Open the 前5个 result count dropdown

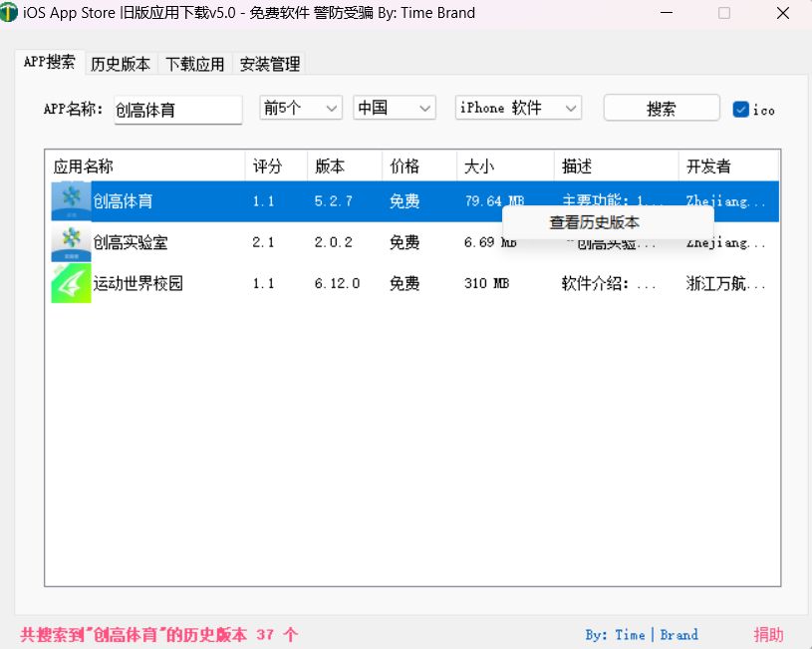coord(301,108)
